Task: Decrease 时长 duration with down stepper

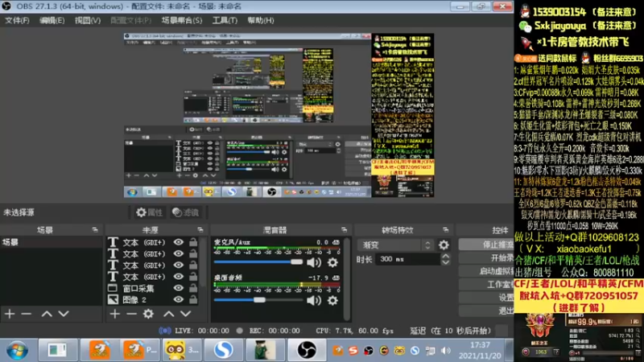Action: (446, 262)
